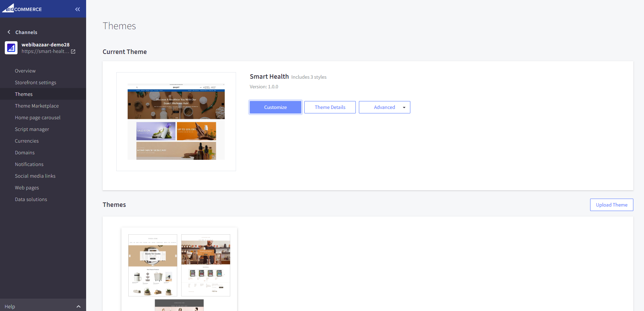This screenshot has width=644, height=311.
Task: Open Social media links page
Action: (x=35, y=176)
